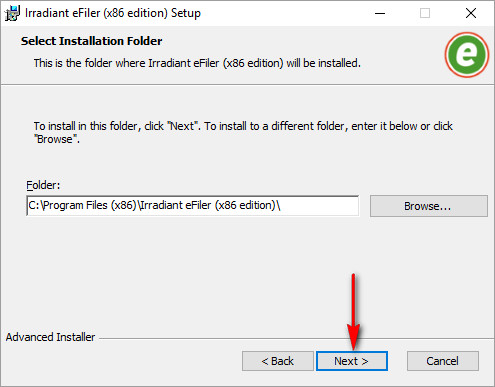Screen dimensions: 495x387
Task: Click the Advanced Installer label
Action: tap(50, 337)
